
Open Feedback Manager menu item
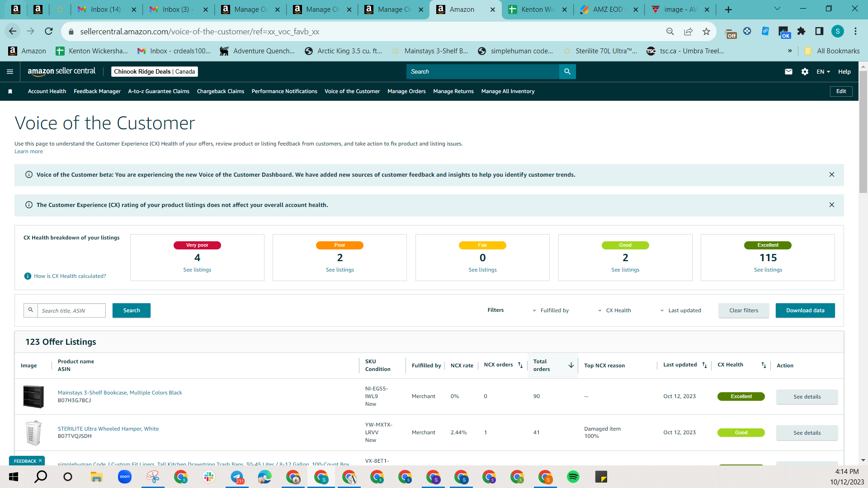[97, 91]
